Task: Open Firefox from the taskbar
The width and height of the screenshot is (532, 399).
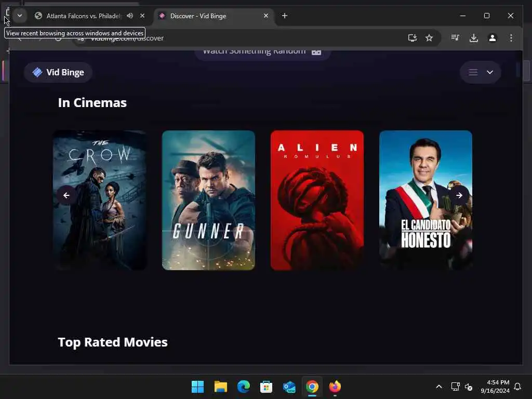Action: (335, 387)
